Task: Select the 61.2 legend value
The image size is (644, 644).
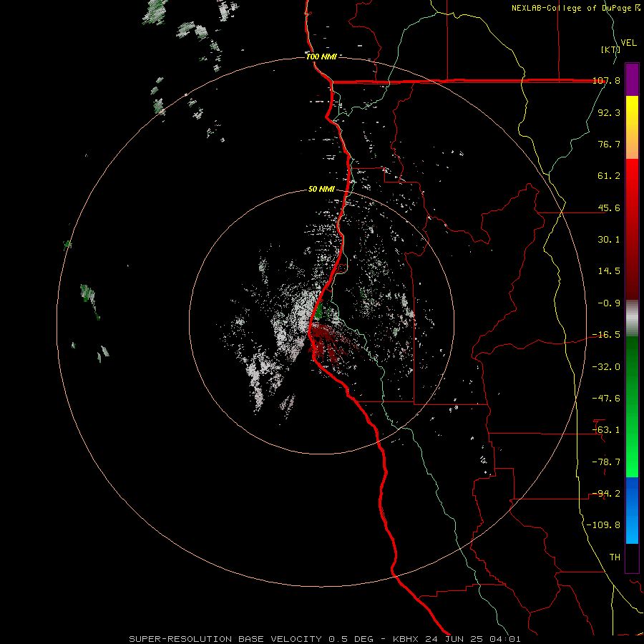Action: coord(609,176)
